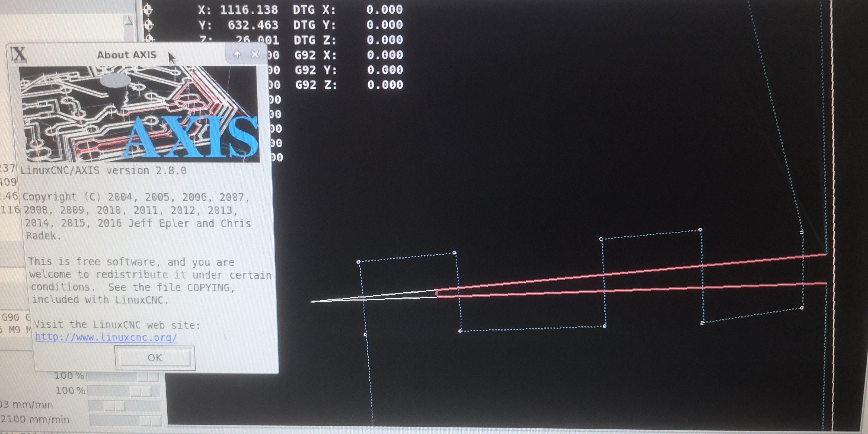Viewport: 868px width, 434px height.
Task: Click 'Visit the LinuxCNC web site:' label
Action: [x=117, y=325]
